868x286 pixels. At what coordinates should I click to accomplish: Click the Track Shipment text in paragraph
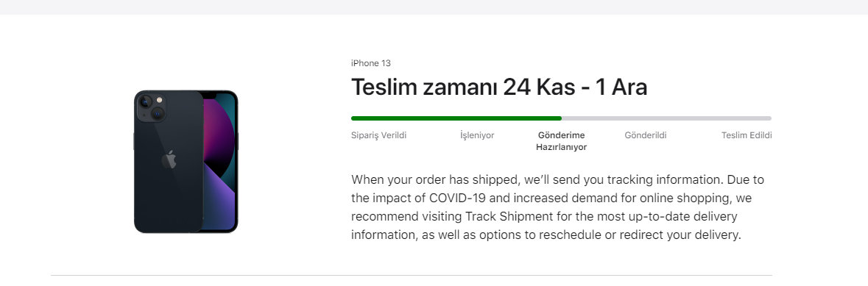(x=509, y=216)
